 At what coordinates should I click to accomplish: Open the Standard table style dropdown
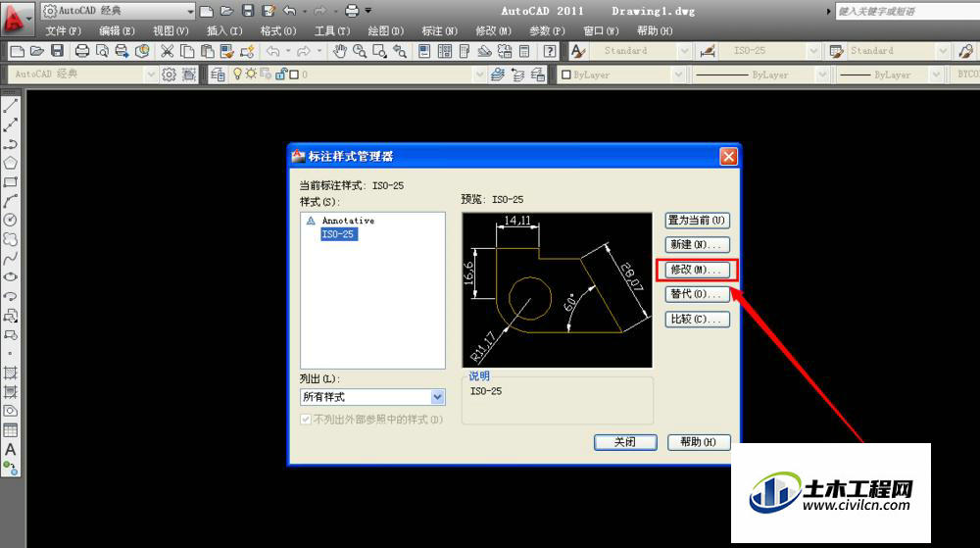[x=900, y=51]
